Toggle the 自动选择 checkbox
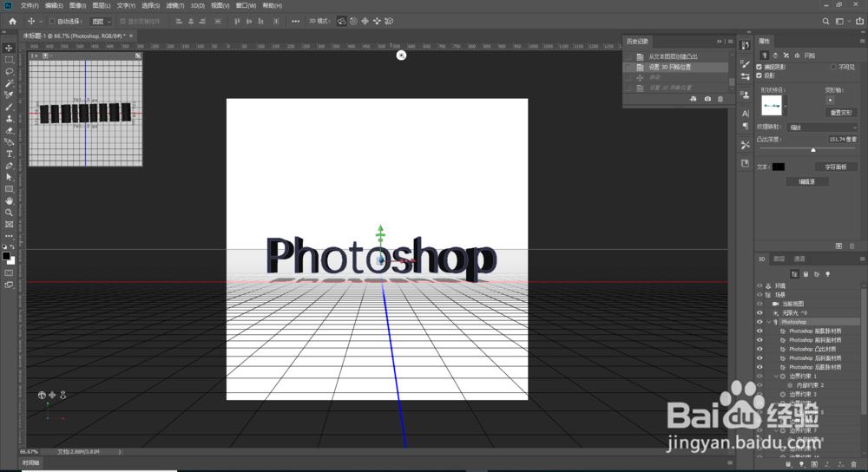 click(52, 21)
